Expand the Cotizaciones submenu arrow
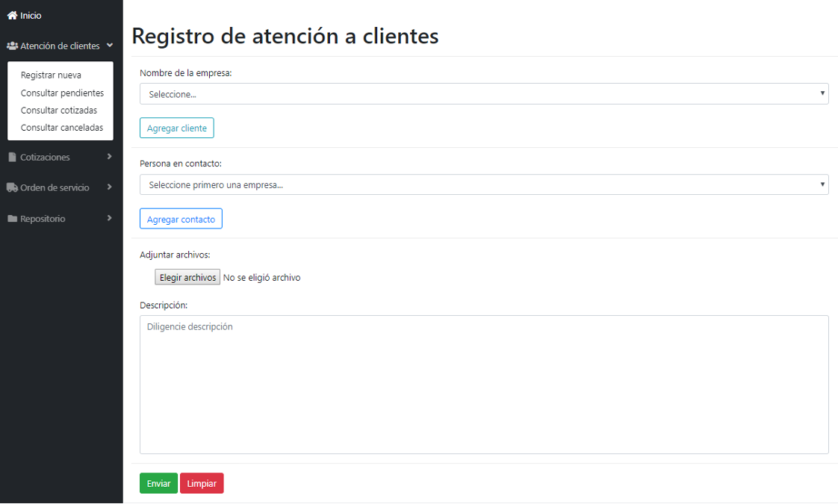 click(x=110, y=157)
